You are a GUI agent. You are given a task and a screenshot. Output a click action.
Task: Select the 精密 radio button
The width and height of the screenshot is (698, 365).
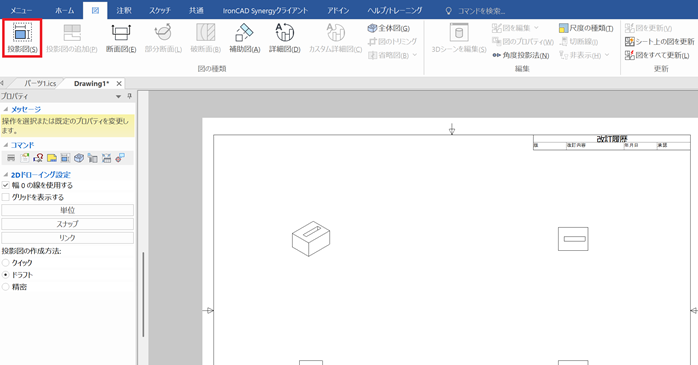click(x=5, y=287)
